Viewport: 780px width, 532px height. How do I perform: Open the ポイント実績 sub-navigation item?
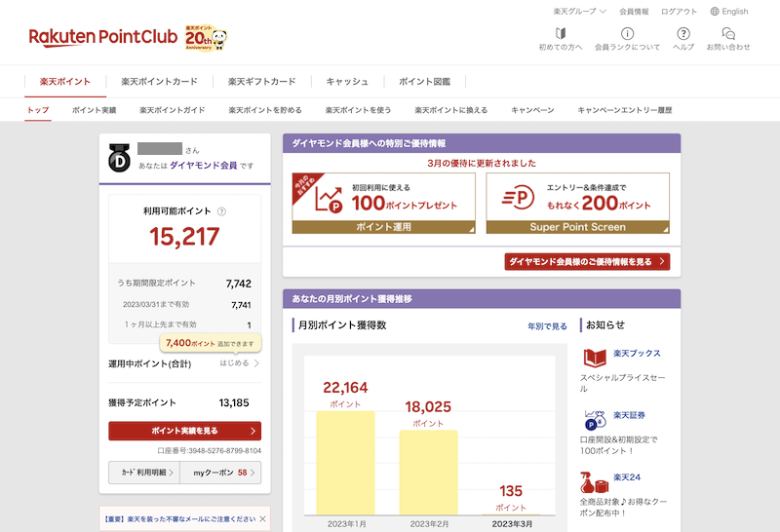click(94, 110)
